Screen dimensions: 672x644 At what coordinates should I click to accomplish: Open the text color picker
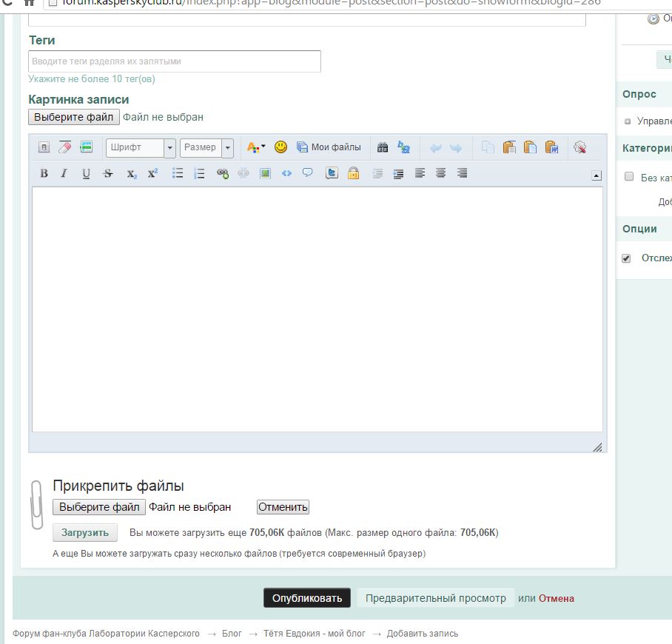click(x=256, y=147)
